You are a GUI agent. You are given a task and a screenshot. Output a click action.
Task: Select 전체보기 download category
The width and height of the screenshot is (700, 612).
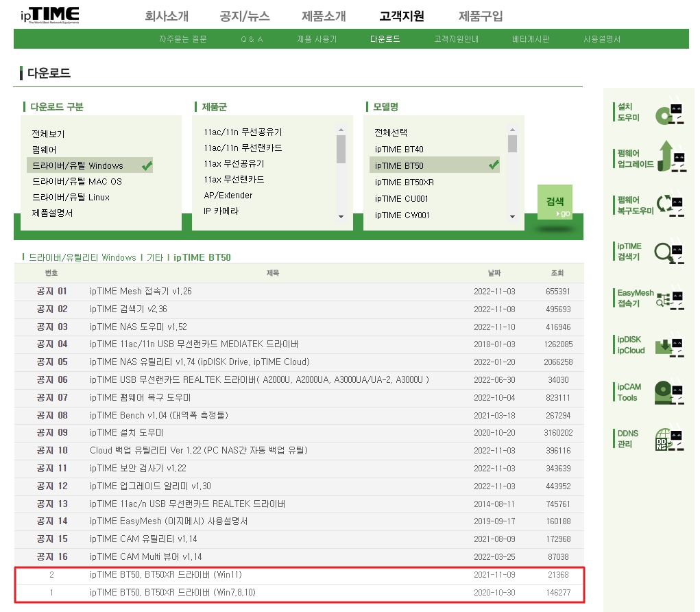(48, 134)
